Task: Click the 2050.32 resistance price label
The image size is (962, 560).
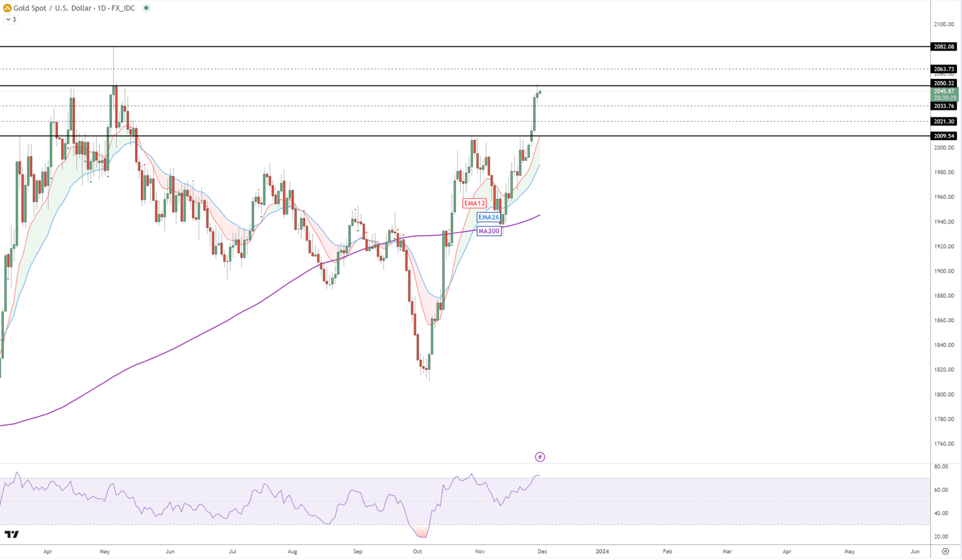Action: click(x=944, y=83)
